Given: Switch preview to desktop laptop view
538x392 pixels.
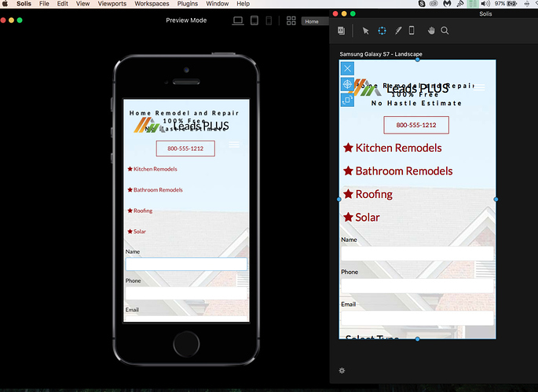Looking at the screenshot, I should (x=238, y=20).
